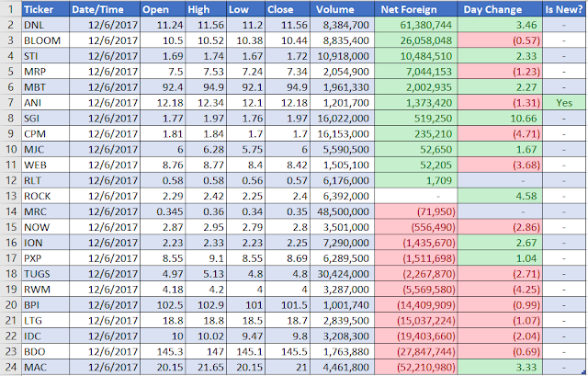Image resolution: width=588 pixels, height=376 pixels.
Task: Click net foreign value (52,210,980)
Action: [x=415, y=367]
